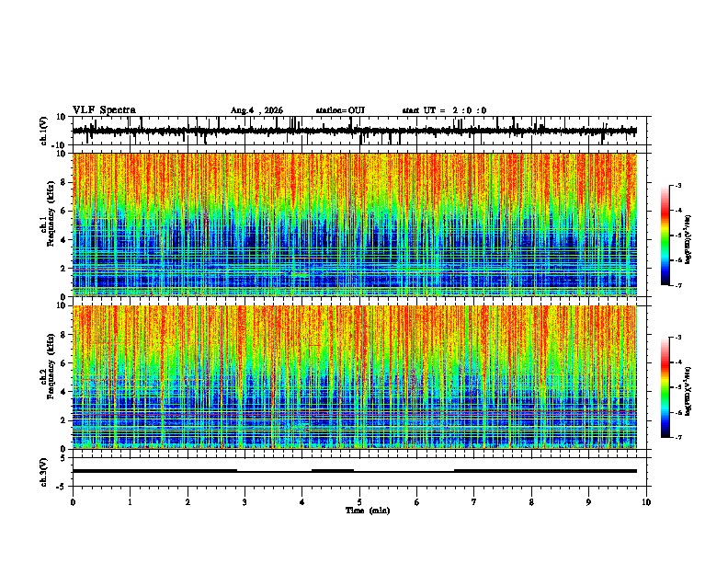Click the "-7" label on ch.2 colorbar

point(678,437)
